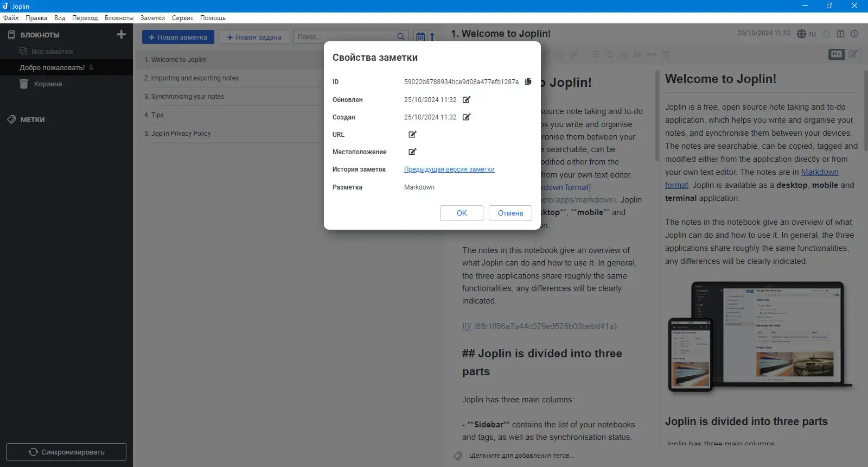The height and width of the screenshot is (467, 868).
Task: Insert a code block from toolbar
Action: pos(560,55)
